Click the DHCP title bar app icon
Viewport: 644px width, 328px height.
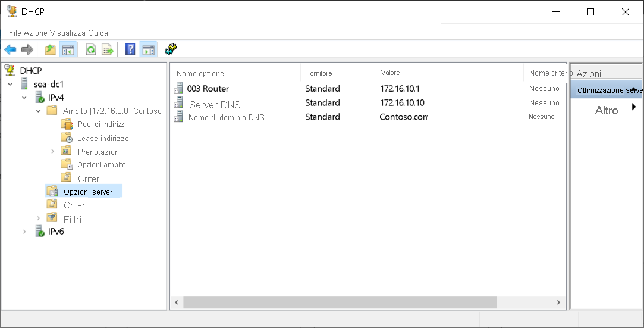pos(12,11)
